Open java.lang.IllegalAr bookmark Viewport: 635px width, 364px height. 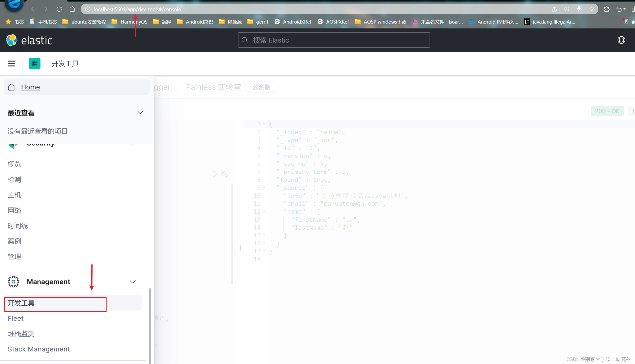(550, 22)
